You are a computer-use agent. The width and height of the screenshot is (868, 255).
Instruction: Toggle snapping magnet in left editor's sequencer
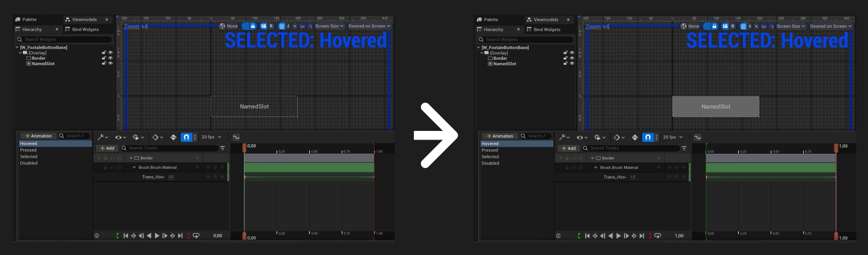(186, 137)
